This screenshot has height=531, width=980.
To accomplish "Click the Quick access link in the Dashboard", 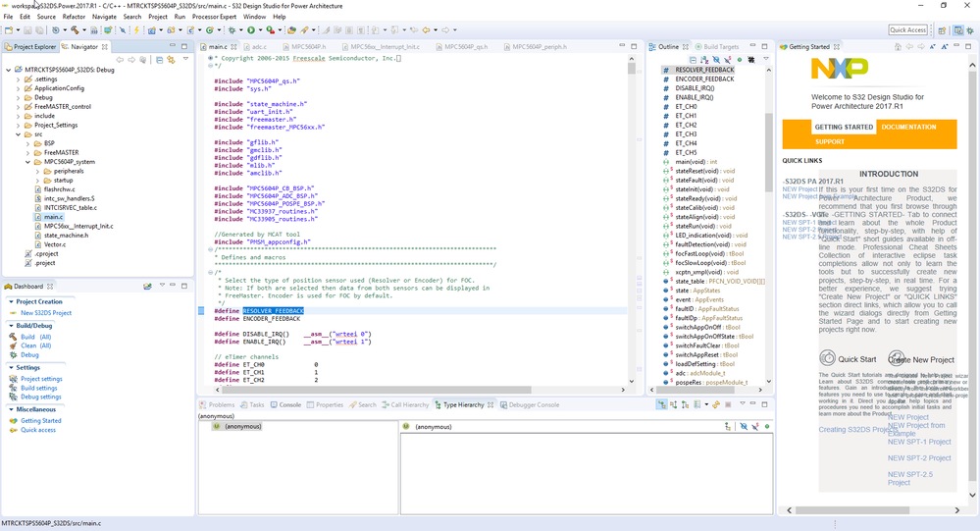I will click(x=38, y=430).
